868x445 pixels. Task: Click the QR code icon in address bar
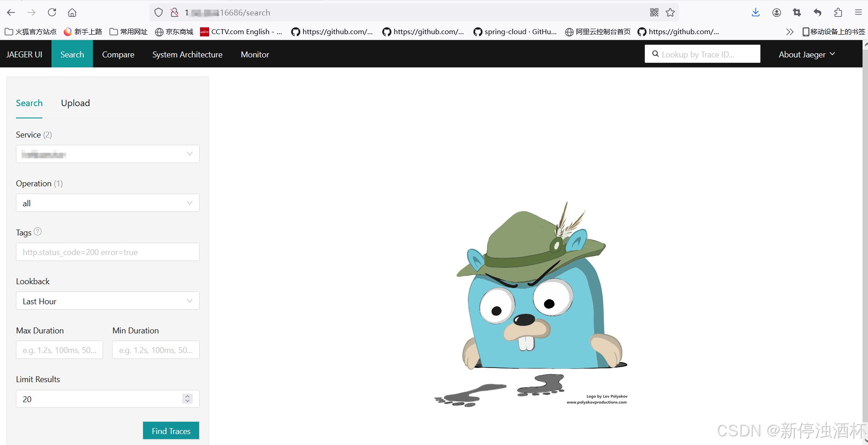pyautogui.click(x=655, y=12)
